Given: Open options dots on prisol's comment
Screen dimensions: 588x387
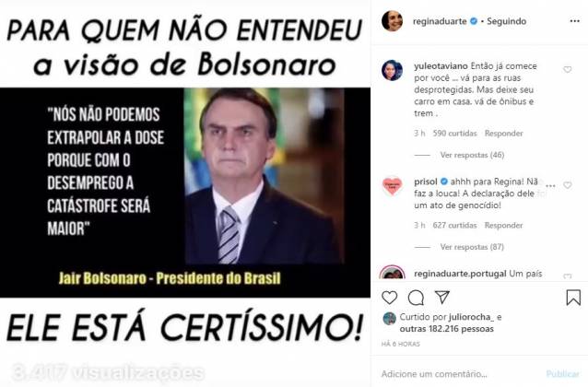Looking at the screenshot, I should [x=550, y=185].
